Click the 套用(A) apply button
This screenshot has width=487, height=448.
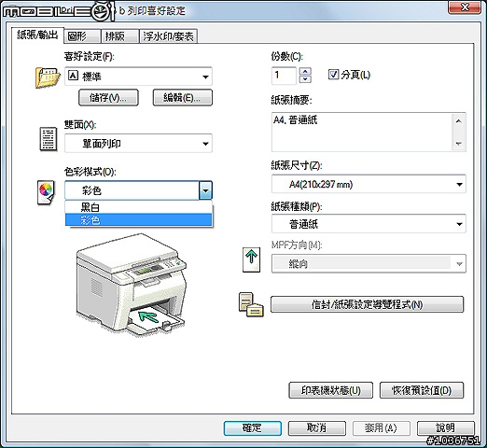[382, 428]
